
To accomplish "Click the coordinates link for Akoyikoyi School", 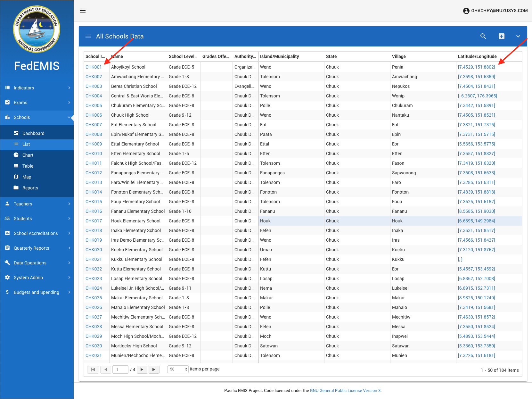I will 476,67.
